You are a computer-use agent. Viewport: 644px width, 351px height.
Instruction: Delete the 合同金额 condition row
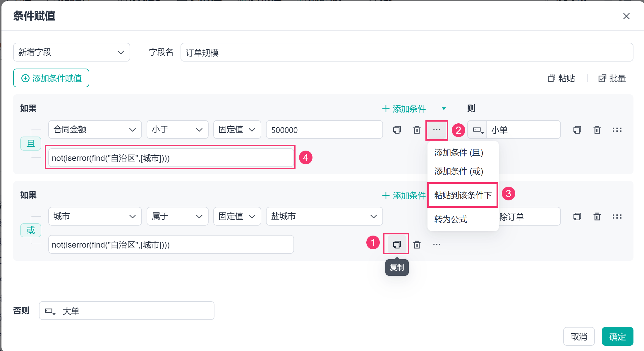417,130
